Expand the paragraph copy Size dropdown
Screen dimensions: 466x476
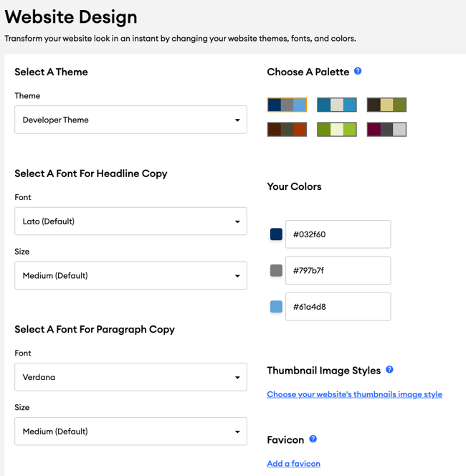[x=131, y=432]
